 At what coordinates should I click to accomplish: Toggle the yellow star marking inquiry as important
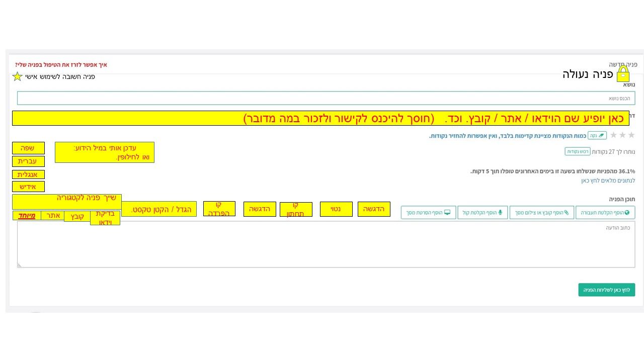[17, 76]
